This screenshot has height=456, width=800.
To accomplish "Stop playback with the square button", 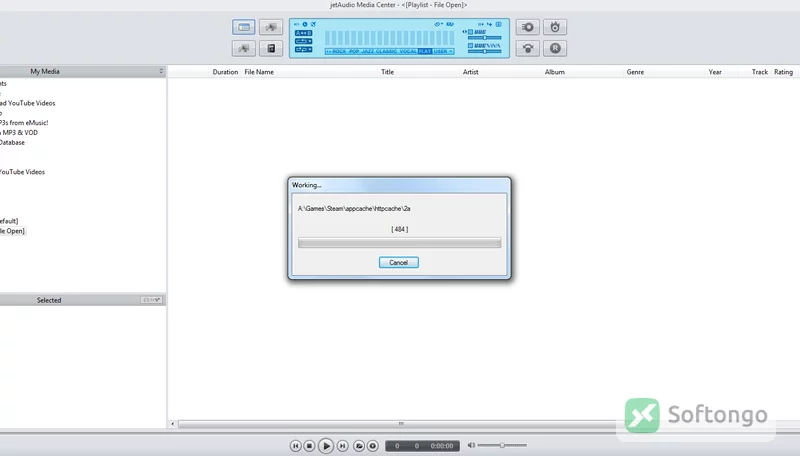I will coord(309,446).
